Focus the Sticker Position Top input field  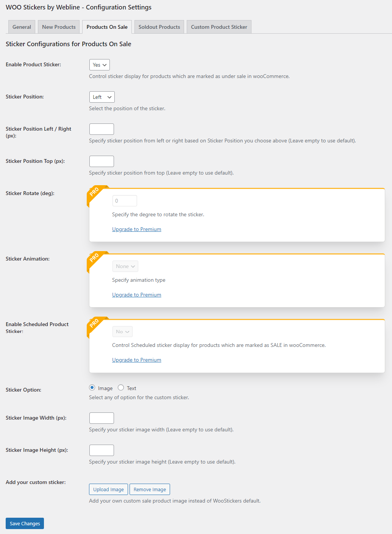(102, 161)
